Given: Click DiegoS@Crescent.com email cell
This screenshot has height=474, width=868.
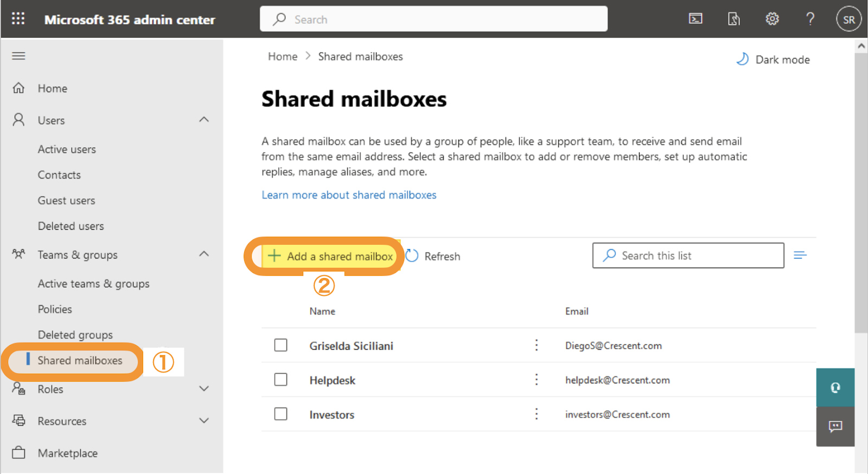Looking at the screenshot, I should [613, 346].
